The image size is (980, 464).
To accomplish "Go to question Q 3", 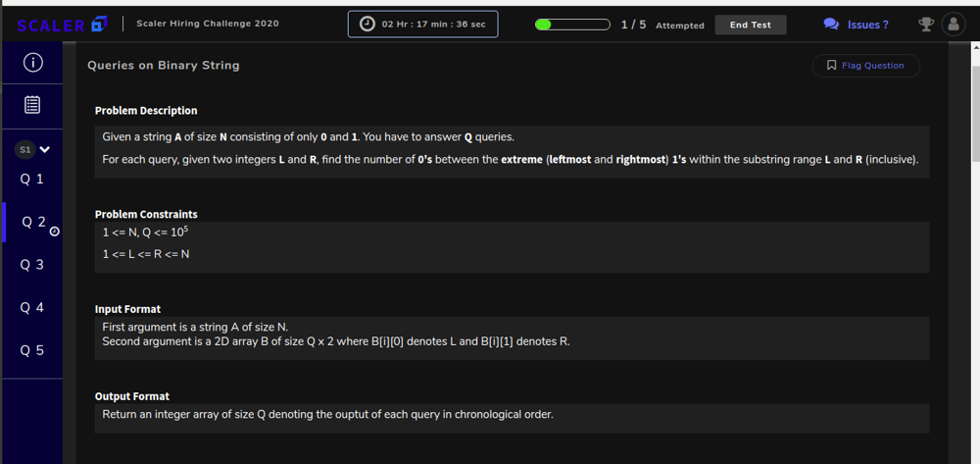I will click(32, 265).
